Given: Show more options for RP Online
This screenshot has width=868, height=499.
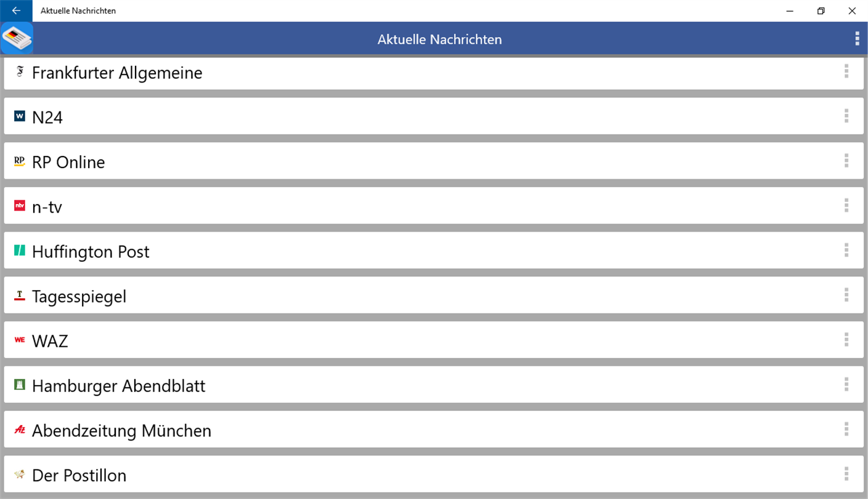Looking at the screenshot, I should [x=846, y=161].
